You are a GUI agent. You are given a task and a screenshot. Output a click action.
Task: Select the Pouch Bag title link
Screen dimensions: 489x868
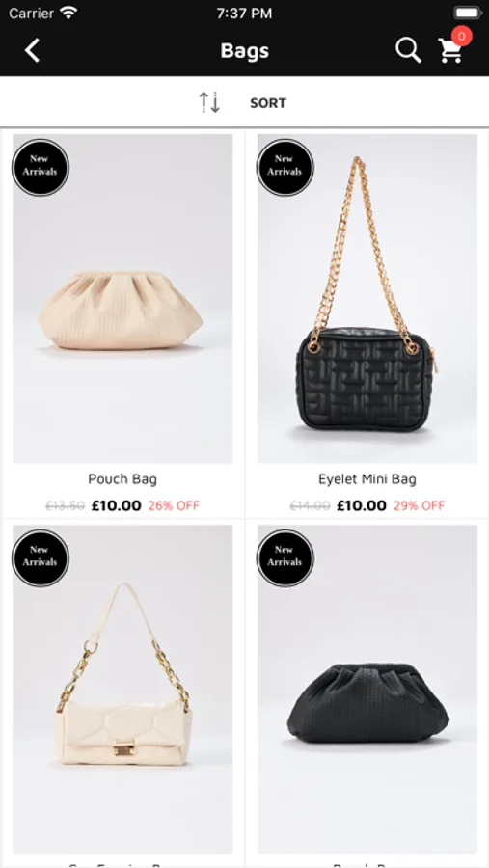point(122,478)
